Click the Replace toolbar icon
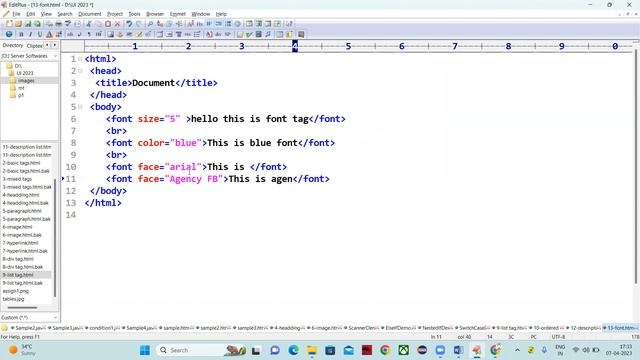This screenshot has height=360, width=640. pos(160,24)
